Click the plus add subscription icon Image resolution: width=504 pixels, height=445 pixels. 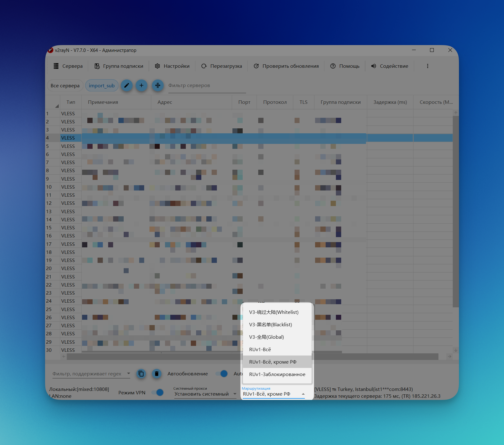pos(141,85)
